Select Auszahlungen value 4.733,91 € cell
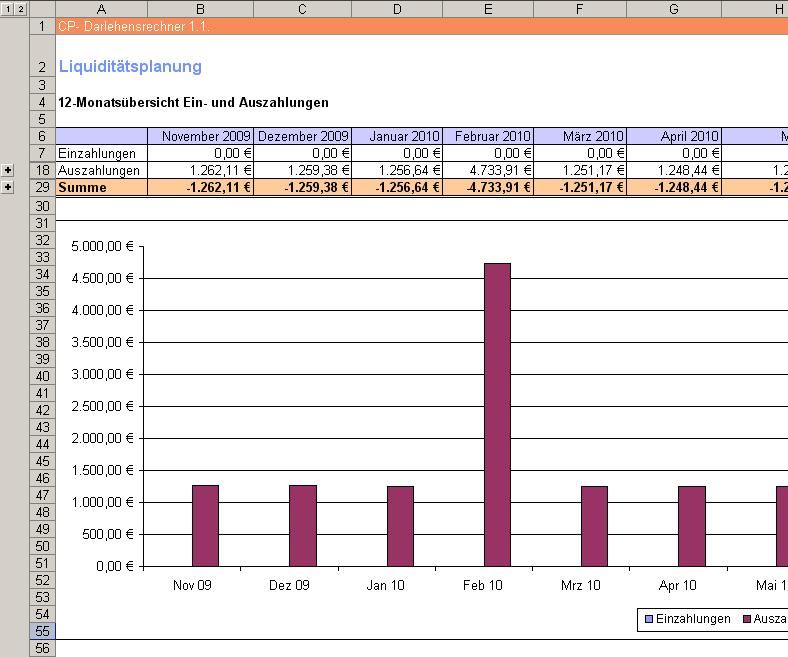The height and width of the screenshot is (657, 788). coord(487,171)
